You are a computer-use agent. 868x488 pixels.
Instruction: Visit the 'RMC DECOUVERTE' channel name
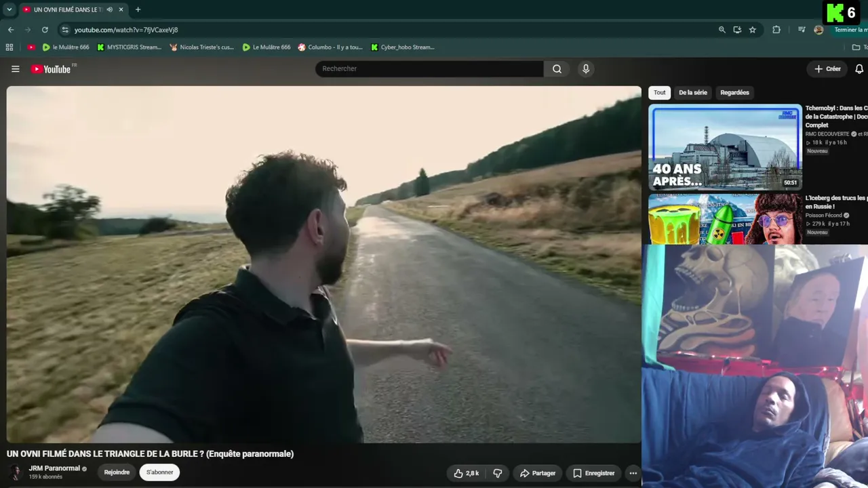[827, 134]
